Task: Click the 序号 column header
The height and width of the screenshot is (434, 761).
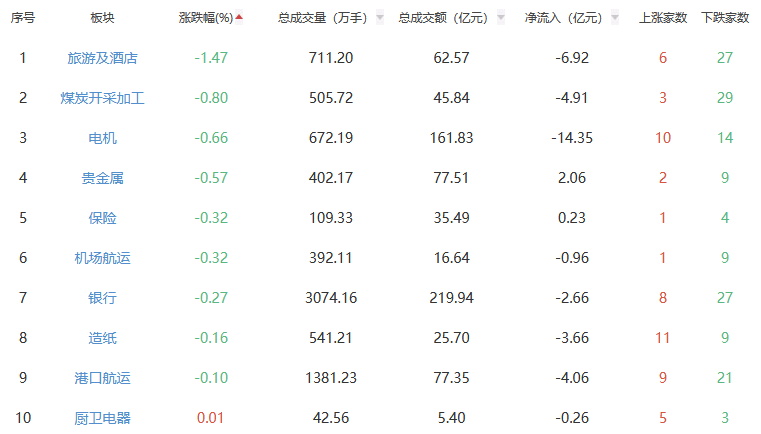Action: pos(23,18)
